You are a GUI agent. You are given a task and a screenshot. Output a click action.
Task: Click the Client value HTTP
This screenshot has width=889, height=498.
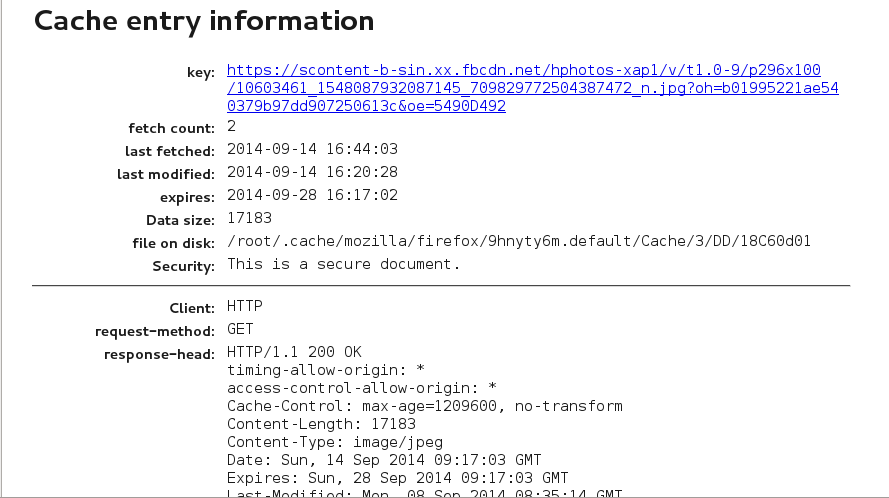[x=245, y=306]
